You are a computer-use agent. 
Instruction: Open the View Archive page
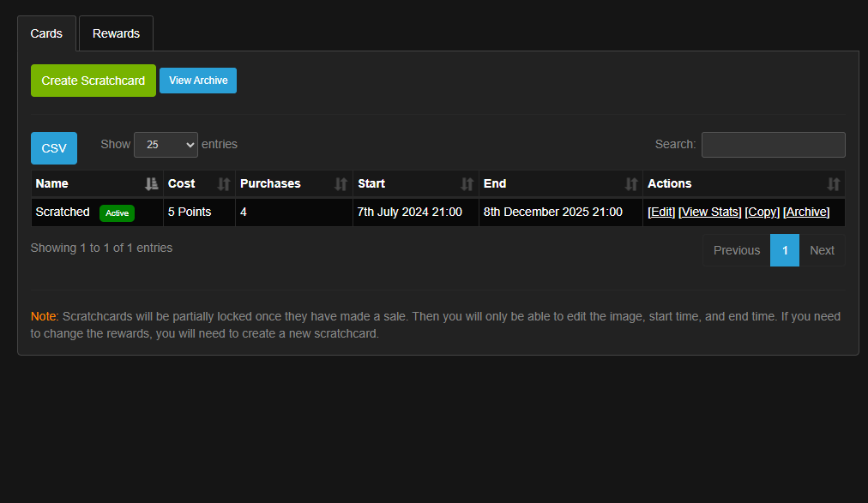[198, 81]
